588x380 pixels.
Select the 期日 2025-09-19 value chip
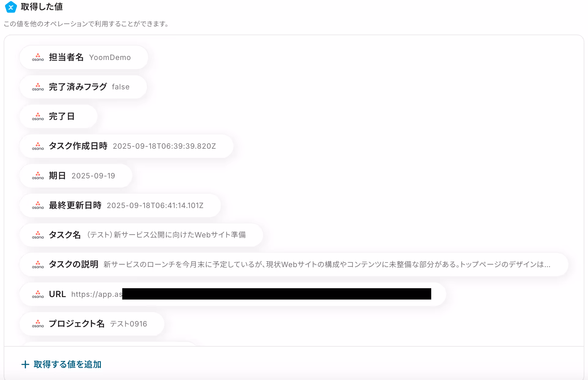point(76,176)
